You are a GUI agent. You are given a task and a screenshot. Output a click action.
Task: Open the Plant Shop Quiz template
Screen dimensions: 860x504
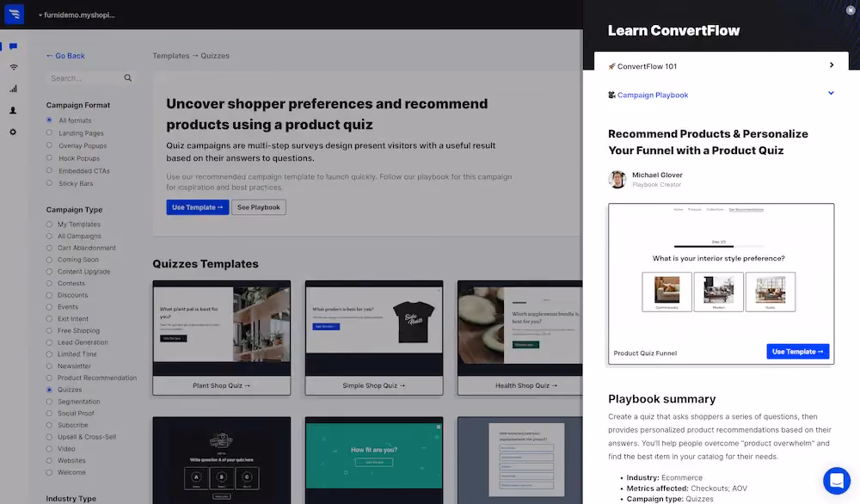coord(222,338)
